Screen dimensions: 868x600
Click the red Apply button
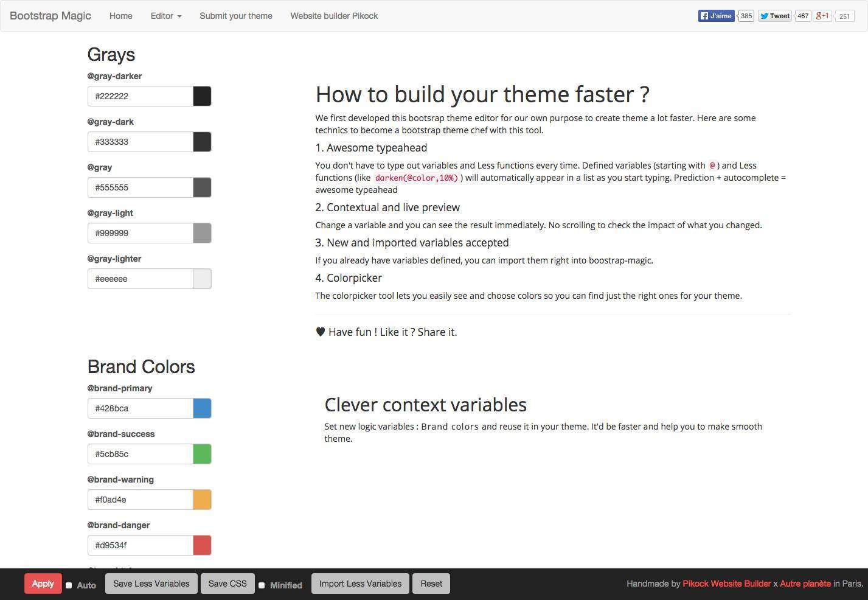click(x=43, y=584)
